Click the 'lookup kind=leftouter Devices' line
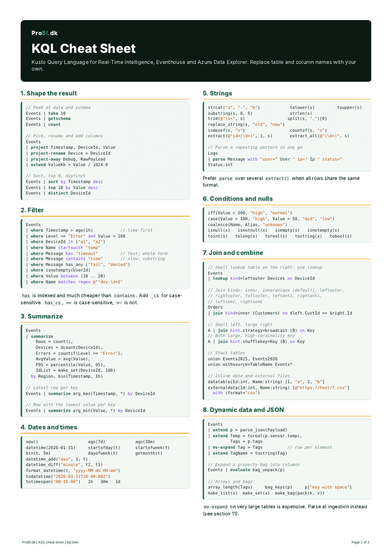 click(x=261, y=278)
